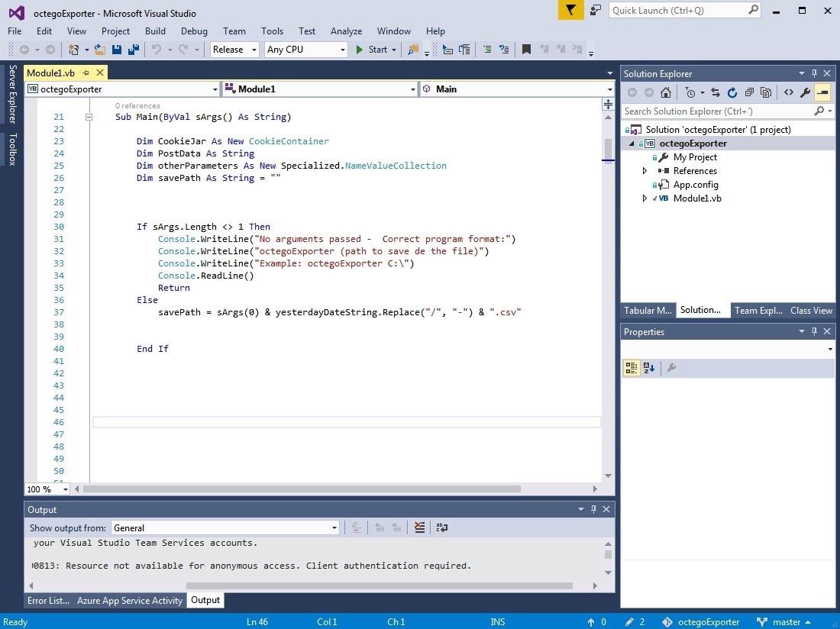
Task: Open the 100 % zoom level dropdown
Action: pos(47,489)
